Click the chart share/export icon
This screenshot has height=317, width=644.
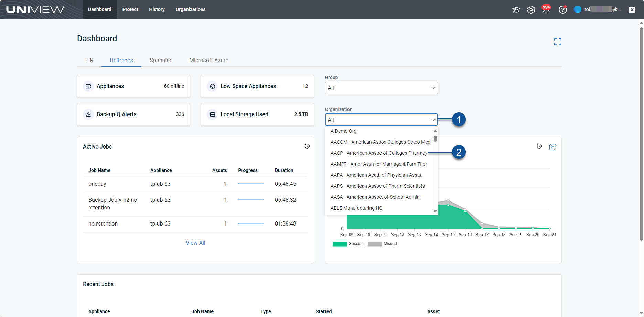pos(553,147)
